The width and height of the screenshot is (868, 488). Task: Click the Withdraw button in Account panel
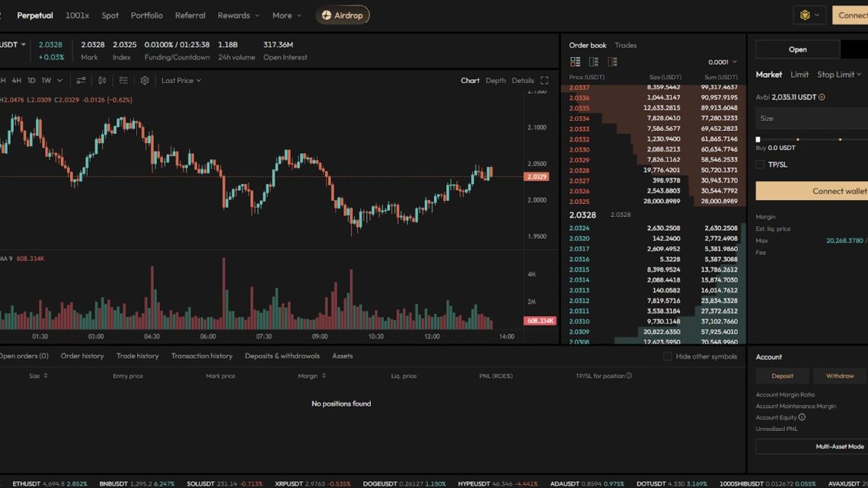839,375
